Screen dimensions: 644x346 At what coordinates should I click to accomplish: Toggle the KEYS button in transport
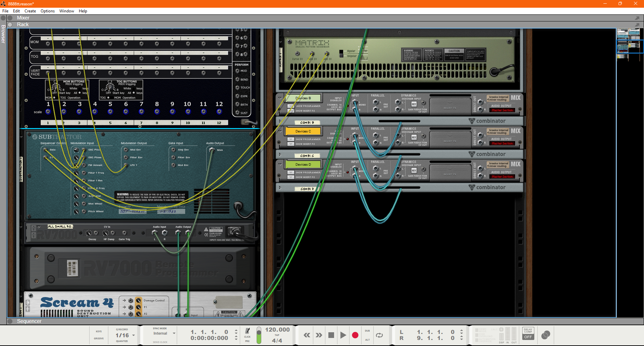tap(99, 331)
